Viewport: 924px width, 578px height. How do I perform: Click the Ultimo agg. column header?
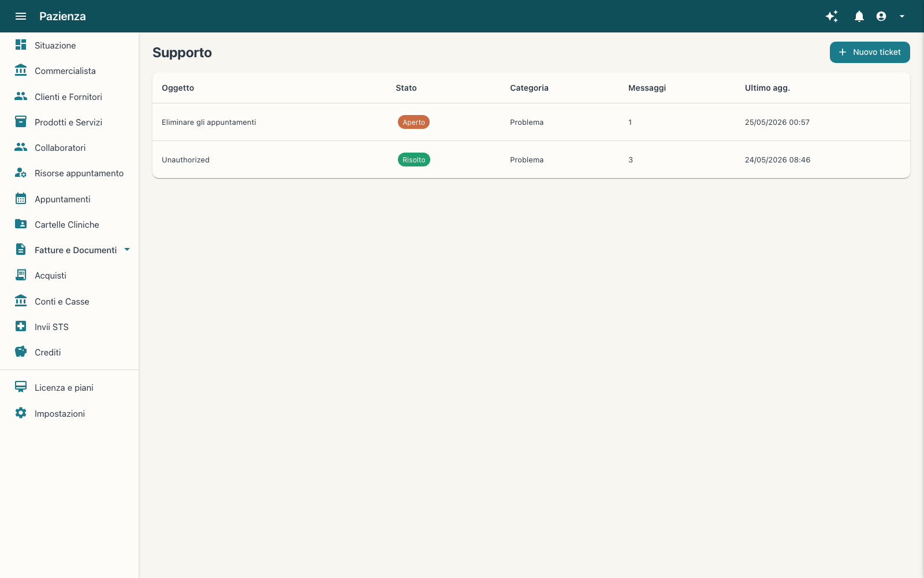[x=767, y=88]
